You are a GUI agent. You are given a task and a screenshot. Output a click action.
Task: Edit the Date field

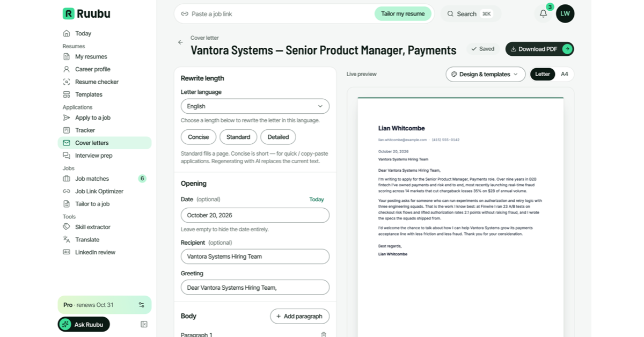pyautogui.click(x=255, y=215)
